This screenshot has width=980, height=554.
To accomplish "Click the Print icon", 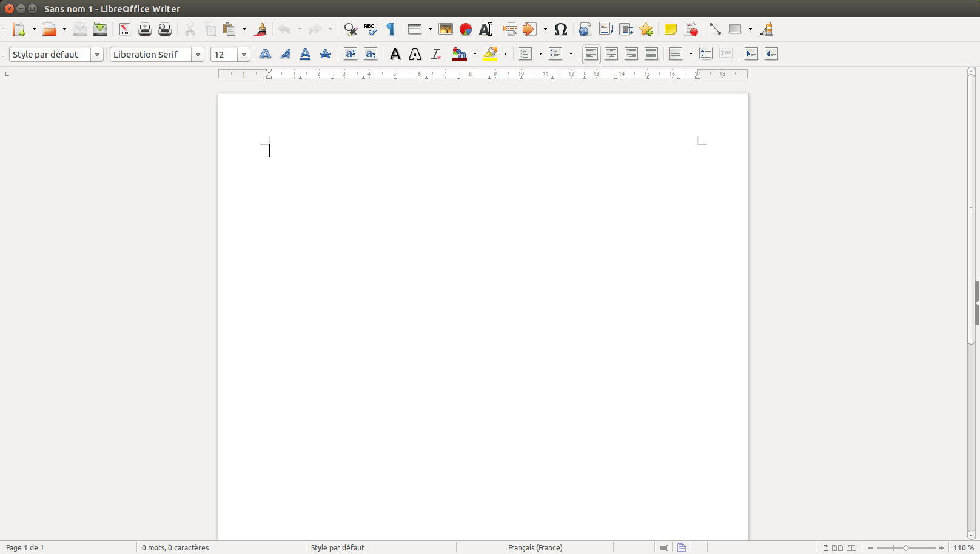I will (145, 29).
